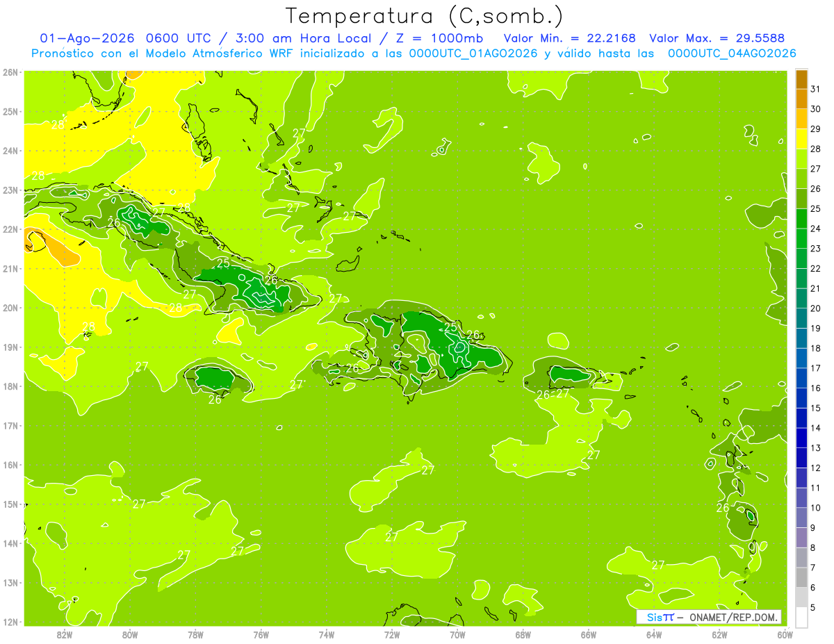Click the dark blue legend swatch between 12 and 13

coord(801,457)
